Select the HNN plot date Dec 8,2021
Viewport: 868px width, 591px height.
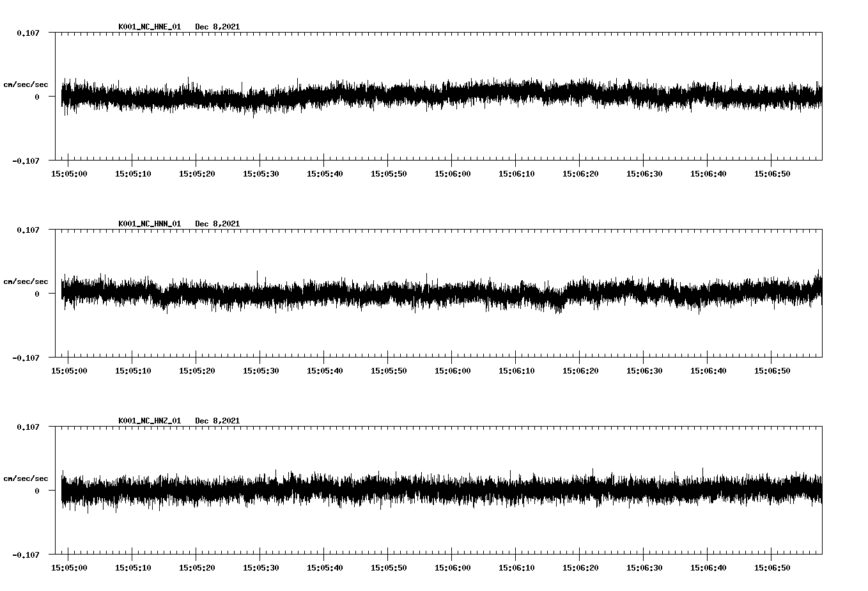(x=217, y=224)
